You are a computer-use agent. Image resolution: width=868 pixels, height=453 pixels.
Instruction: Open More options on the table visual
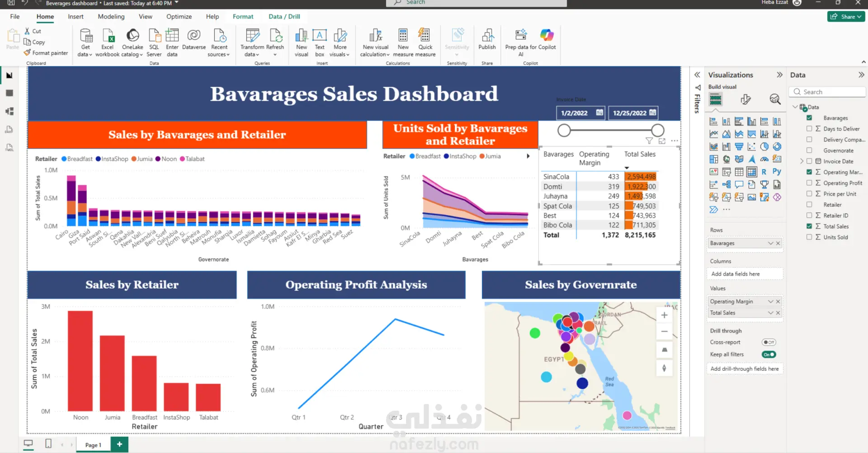click(675, 141)
